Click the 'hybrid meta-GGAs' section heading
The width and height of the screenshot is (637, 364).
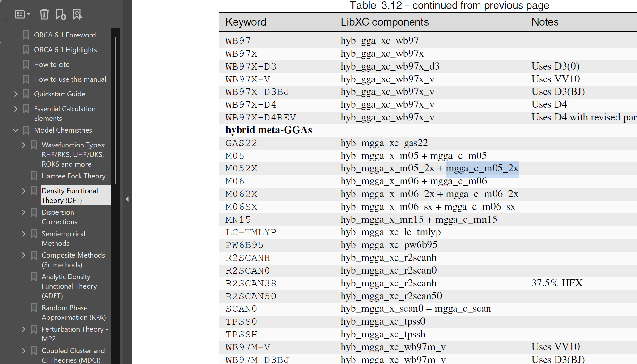coord(269,130)
